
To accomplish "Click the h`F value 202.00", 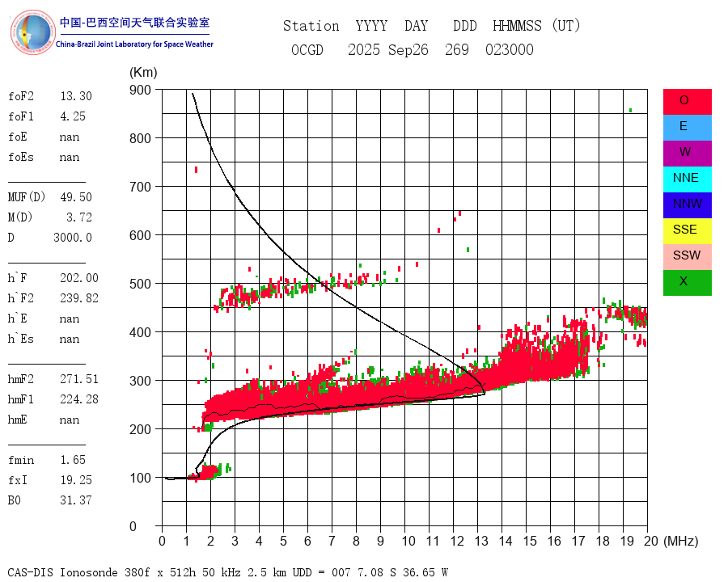I will click(x=79, y=278).
